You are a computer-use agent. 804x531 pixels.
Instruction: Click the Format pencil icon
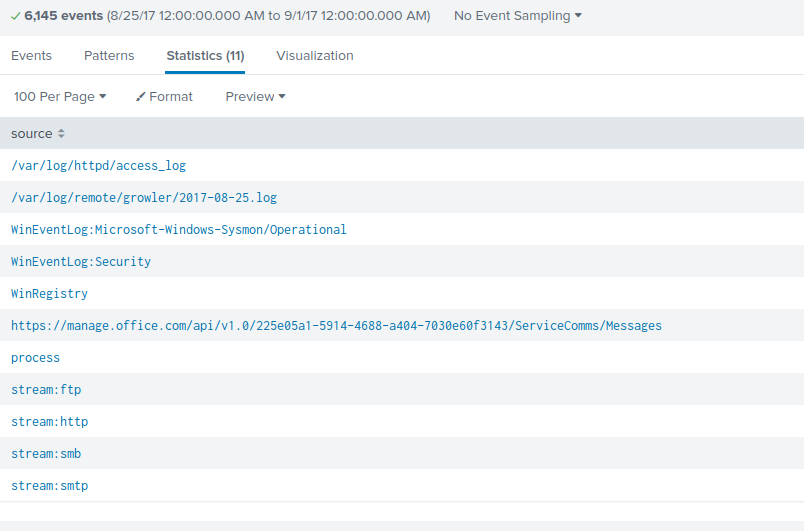click(x=141, y=97)
